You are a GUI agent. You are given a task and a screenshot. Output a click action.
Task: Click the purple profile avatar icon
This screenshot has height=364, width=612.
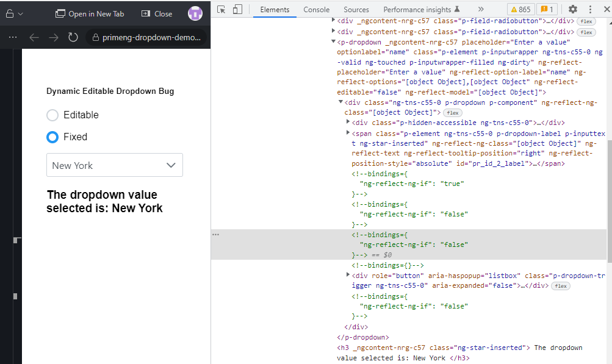[195, 13]
